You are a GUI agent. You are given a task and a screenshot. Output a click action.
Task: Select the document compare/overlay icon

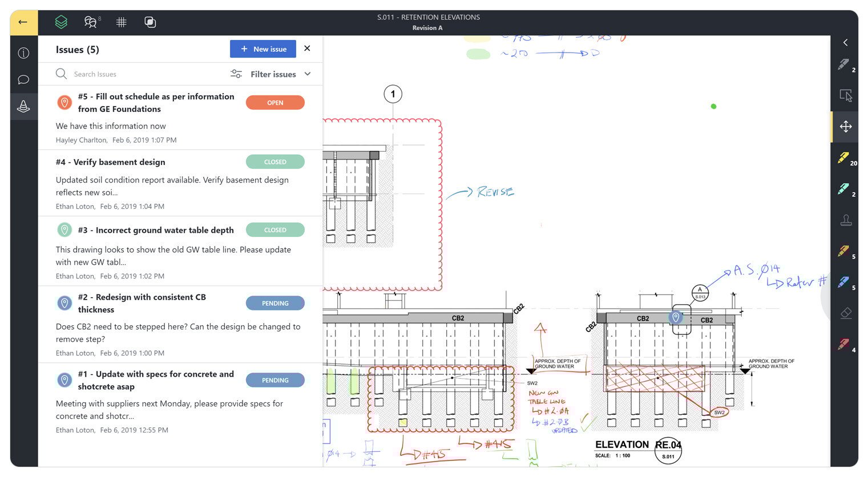(x=150, y=22)
